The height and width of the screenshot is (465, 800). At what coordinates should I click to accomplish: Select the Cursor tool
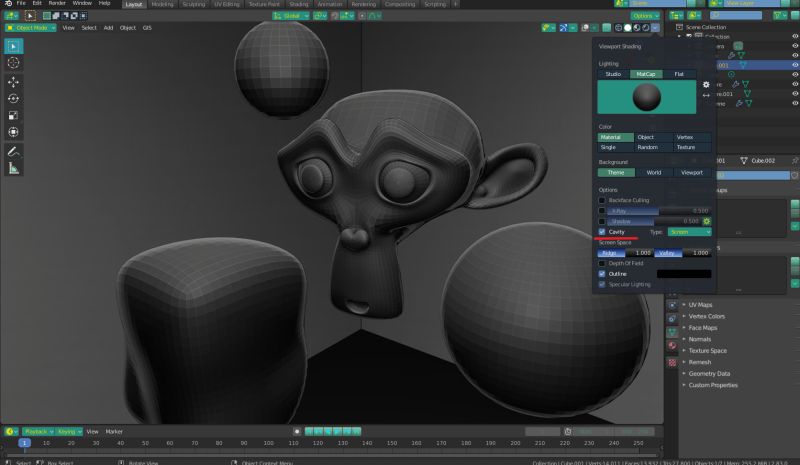point(13,63)
